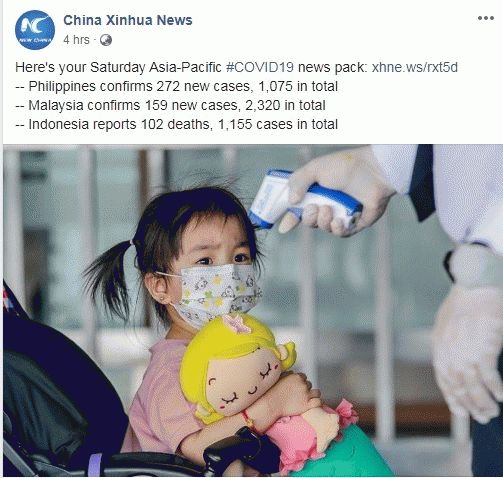503x478 pixels.
Task: Follow the xhne.ws/rxt5d link
Action: tap(414, 67)
